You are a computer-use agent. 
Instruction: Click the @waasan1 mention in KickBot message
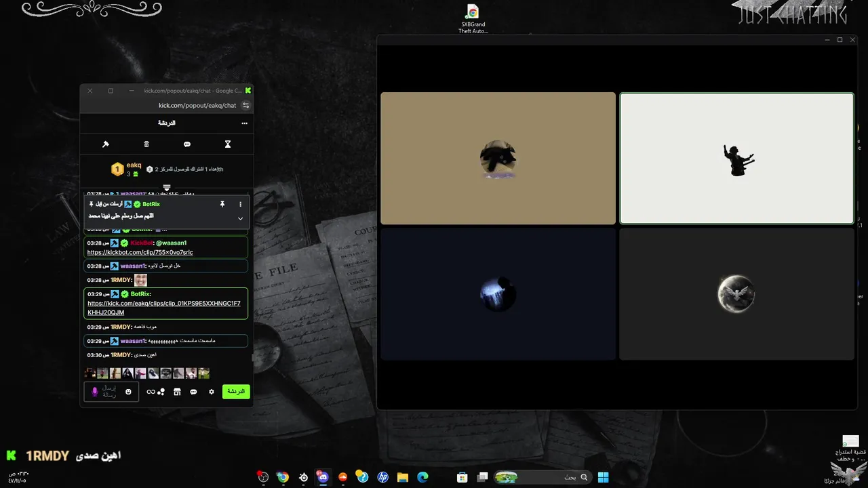point(172,243)
